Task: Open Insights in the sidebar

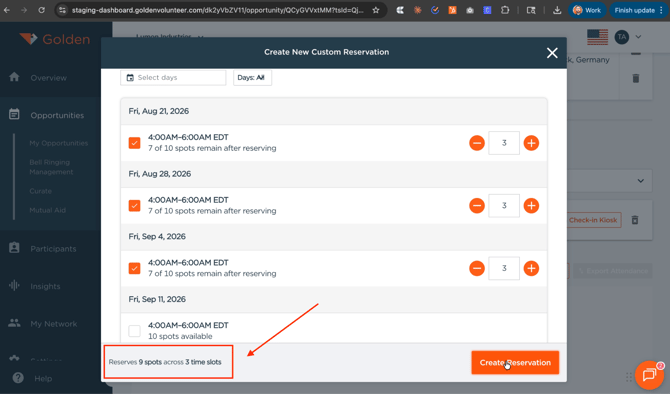Action: point(45,286)
